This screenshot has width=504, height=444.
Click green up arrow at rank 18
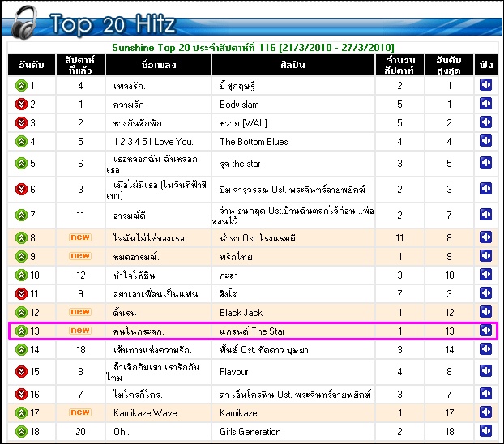coord(21,432)
